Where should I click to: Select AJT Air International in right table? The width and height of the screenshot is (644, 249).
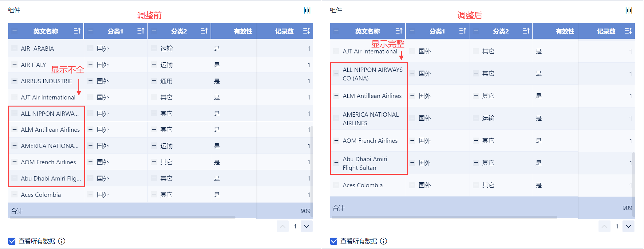[370, 51]
